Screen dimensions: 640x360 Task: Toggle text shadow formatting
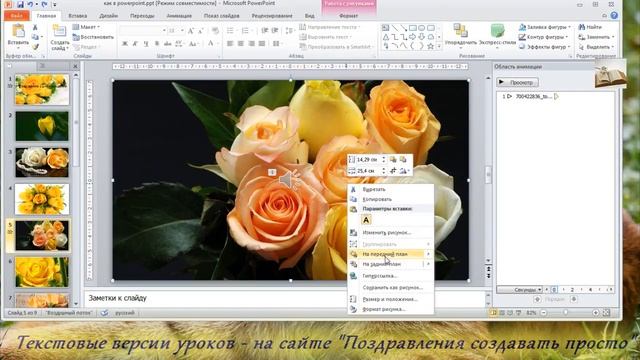pos(157,43)
